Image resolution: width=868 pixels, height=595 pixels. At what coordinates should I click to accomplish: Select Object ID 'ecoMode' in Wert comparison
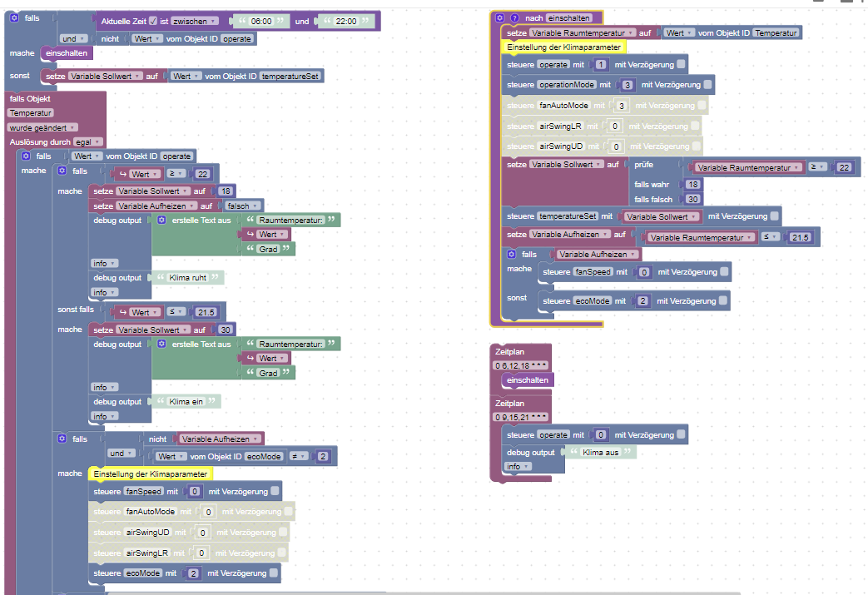tap(264, 457)
